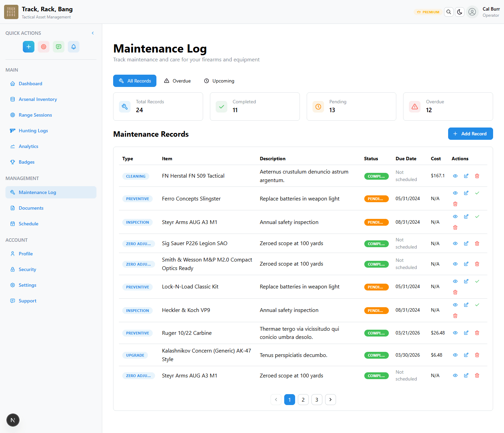Click the Add Record button
This screenshot has width=504, height=433.
point(470,134)
